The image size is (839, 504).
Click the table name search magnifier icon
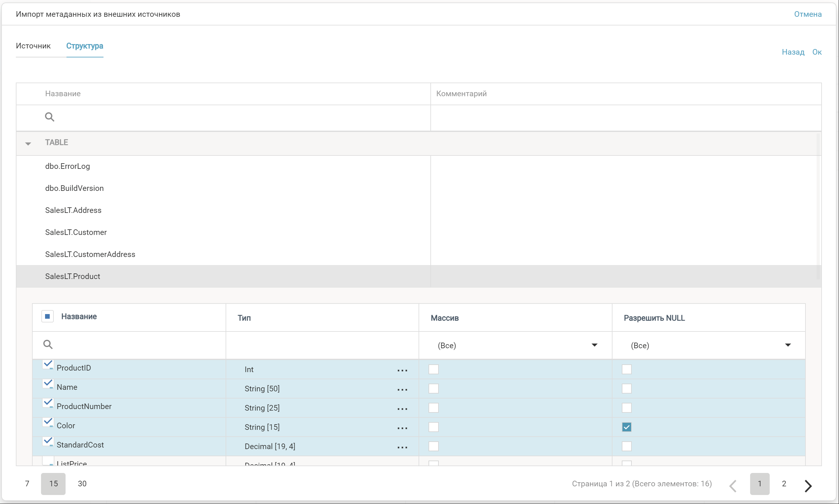pyautogui.click(x=50, y=117)
